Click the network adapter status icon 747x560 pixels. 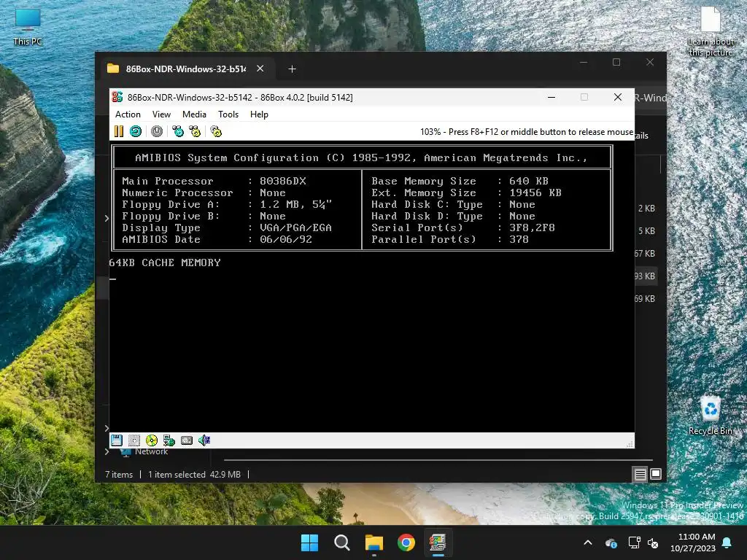pos(169,440)
